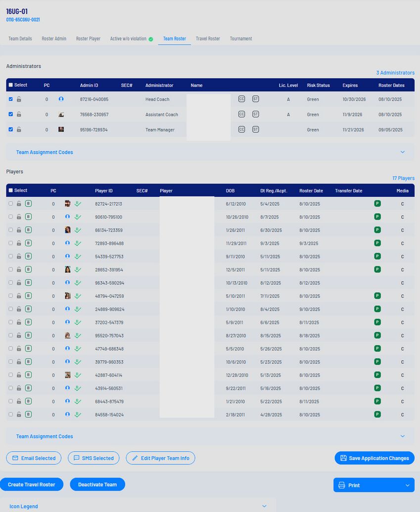Screen dimensions: 420x512
Task: Click the Email Selected button
Action: [x=34, y=458]
